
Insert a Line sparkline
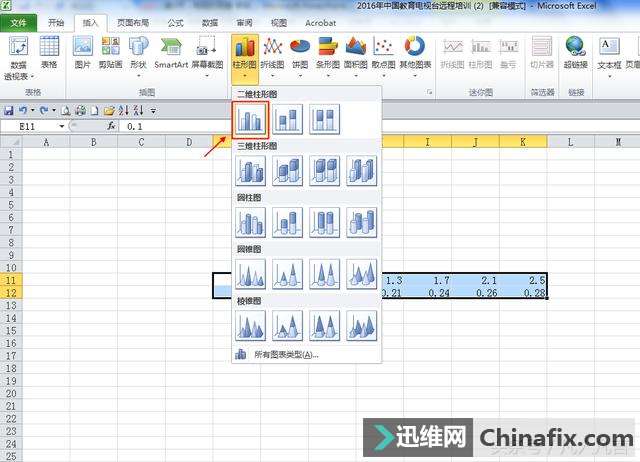click(x=453, y=53)
